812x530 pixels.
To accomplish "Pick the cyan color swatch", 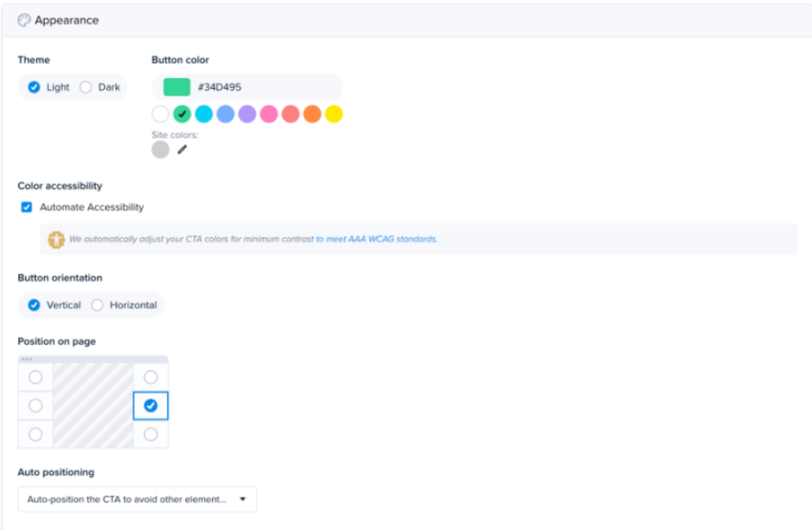I will coord(204,114).
